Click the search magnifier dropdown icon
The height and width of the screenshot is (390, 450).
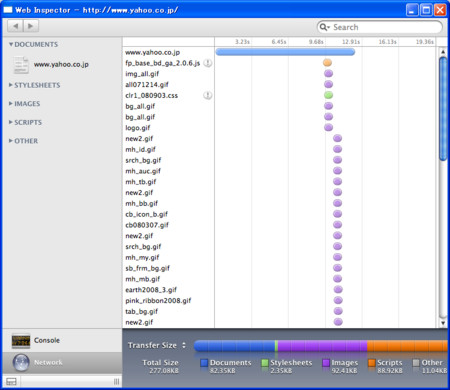324,27
